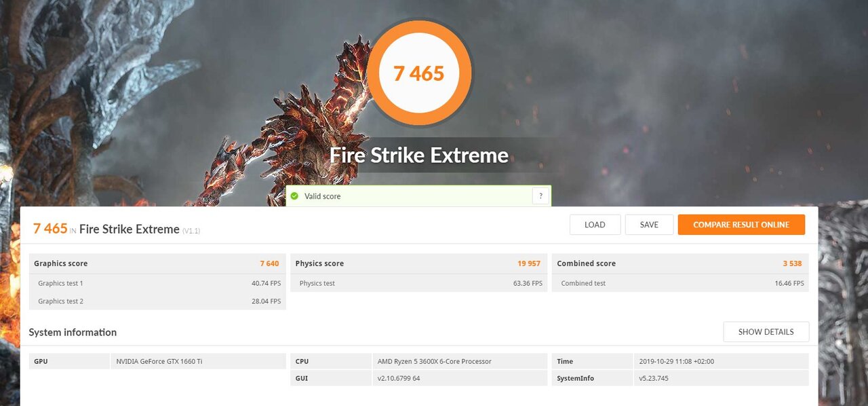Click 16.46 FPS value
This screenshot has width=868, height=406.
789,283
